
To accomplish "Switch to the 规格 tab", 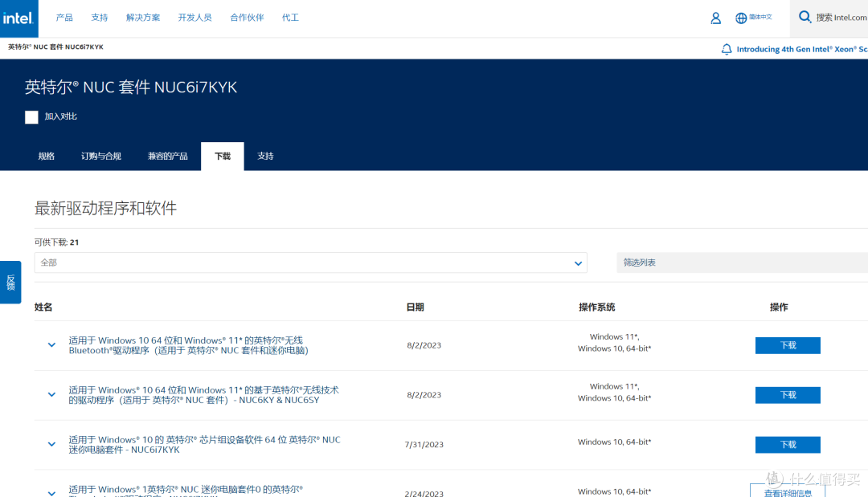I will pos(47,157).
